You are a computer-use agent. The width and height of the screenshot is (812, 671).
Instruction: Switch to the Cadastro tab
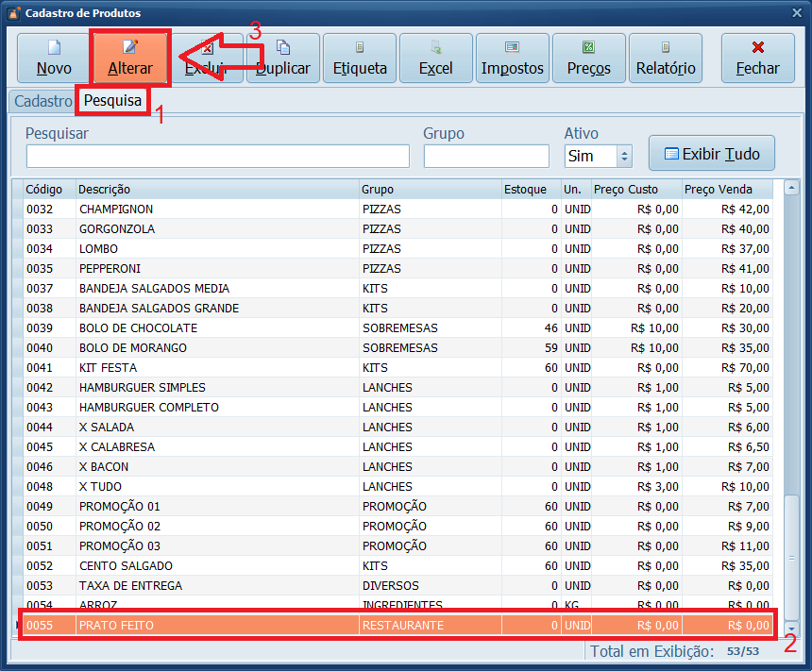pyautogui.click(x=42, y=100)
